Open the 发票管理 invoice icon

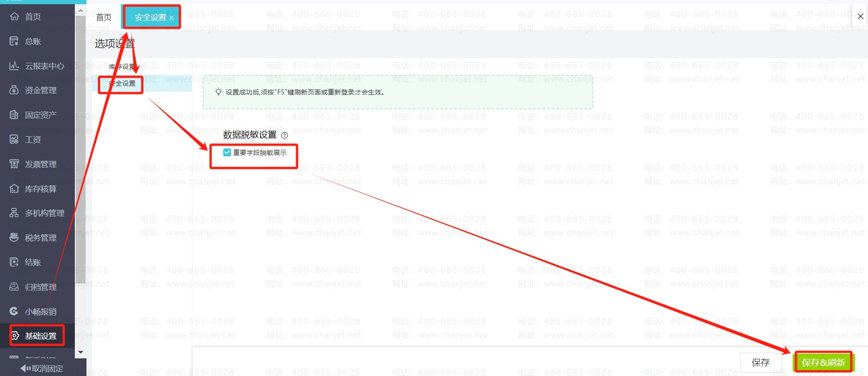coord(14,164)
